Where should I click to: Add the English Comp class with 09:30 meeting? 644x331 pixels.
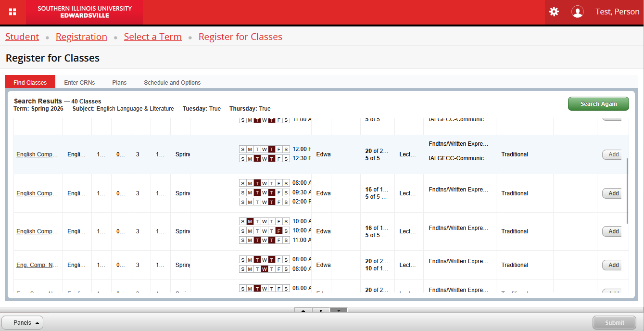(613, 193)
